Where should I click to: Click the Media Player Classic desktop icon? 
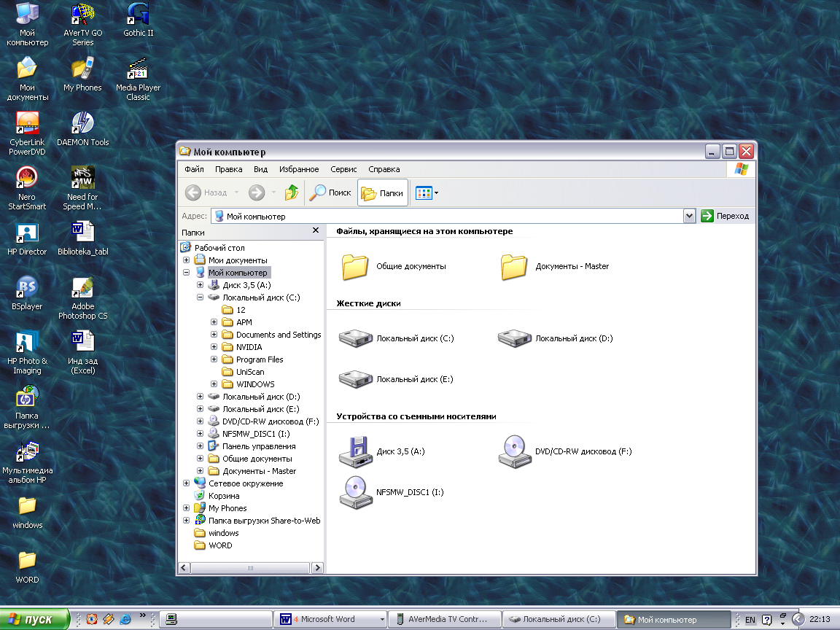(139, 79)
